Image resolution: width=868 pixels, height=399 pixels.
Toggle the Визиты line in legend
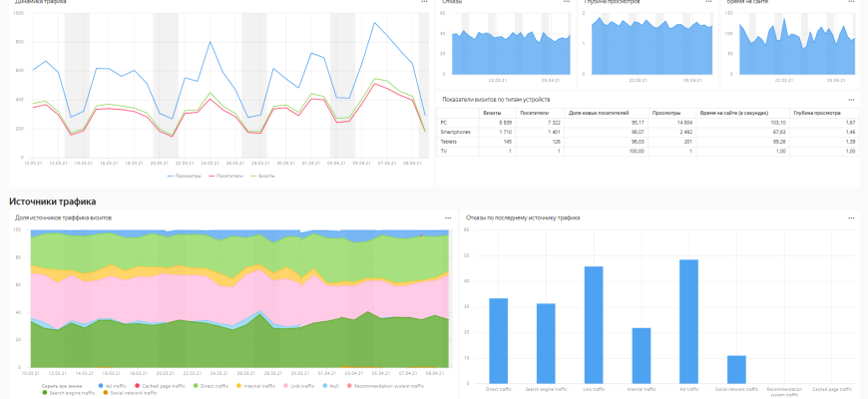point(264,176)
